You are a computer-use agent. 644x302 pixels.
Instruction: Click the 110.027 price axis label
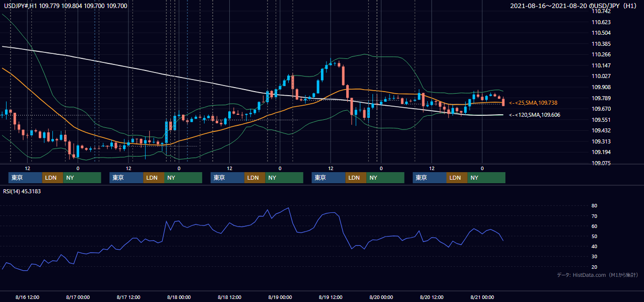coord(601,77)
